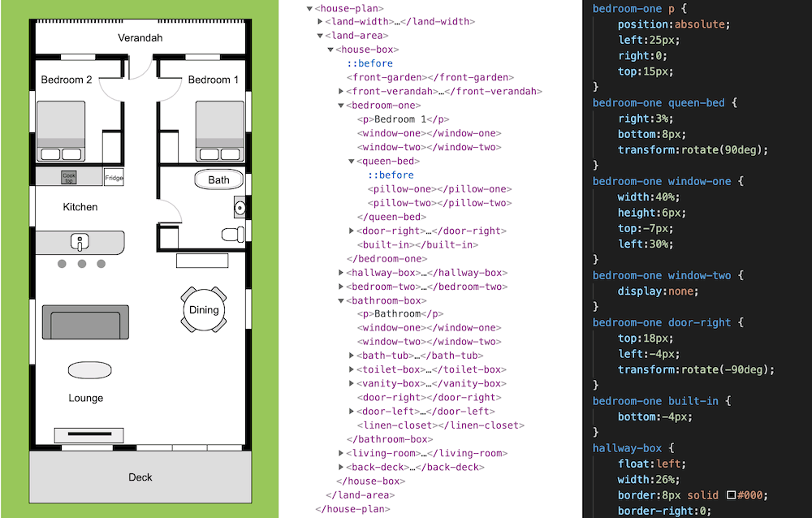Expand the hallway-box node
812x518 pixels.
[x=339, y=272]
